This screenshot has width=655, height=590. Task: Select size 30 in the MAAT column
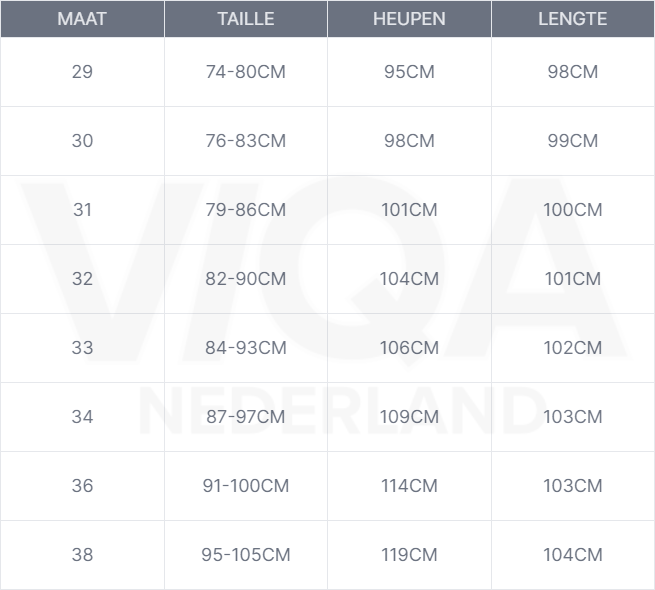click(82, 141)
